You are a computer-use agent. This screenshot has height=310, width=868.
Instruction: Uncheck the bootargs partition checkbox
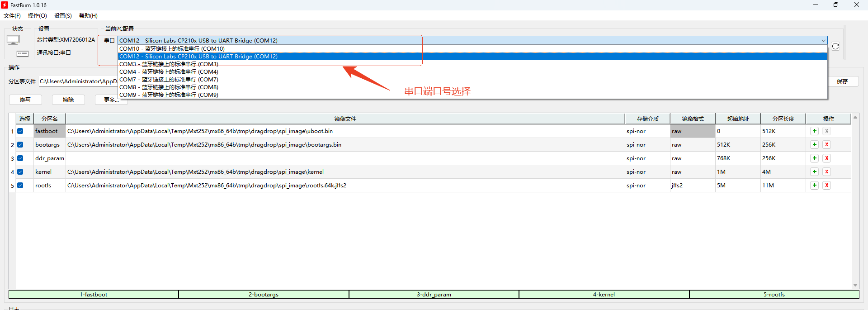(x=20, y=145)
